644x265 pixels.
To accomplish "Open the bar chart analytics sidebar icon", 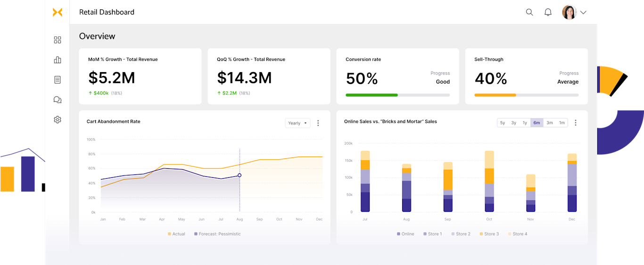I will [x=58, y=60].
